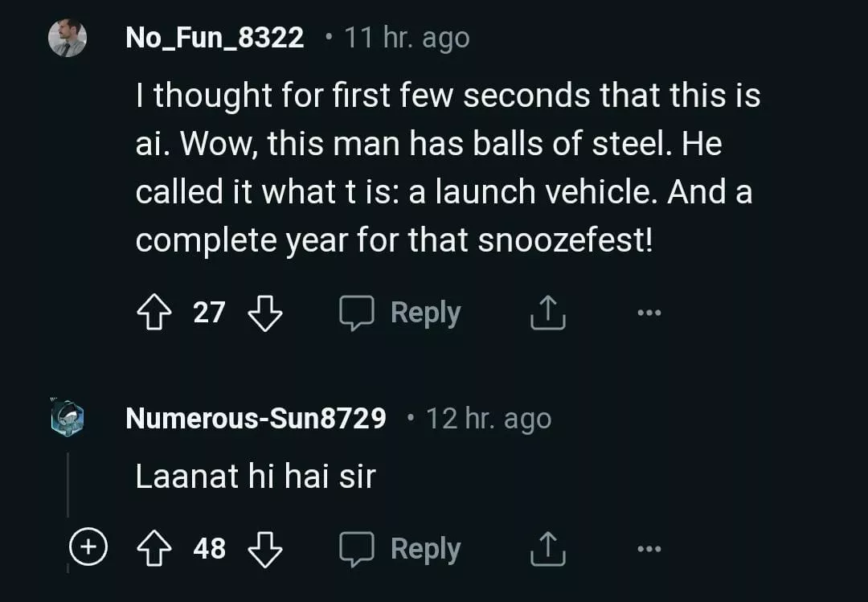
Task: Open Numerous-Sun8729's profile avatar
Action: (68, 419)
